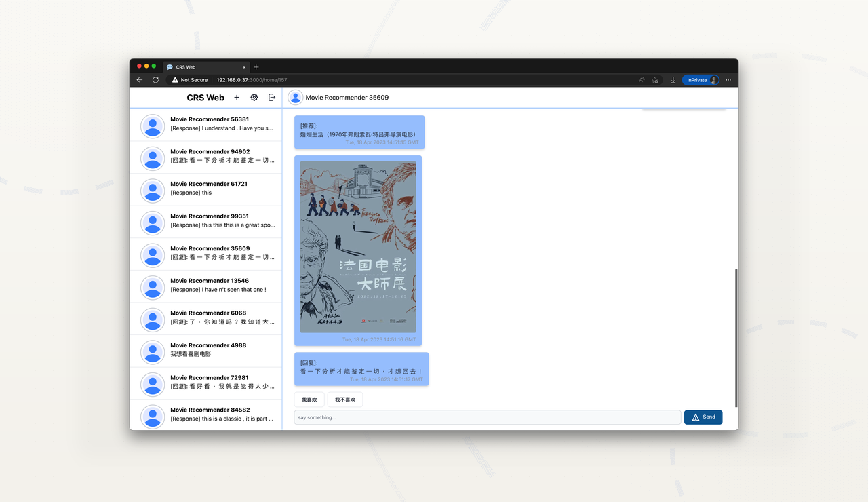
Task: Click avatar of Movie Recommender 13546
Action: coord(153,288)
